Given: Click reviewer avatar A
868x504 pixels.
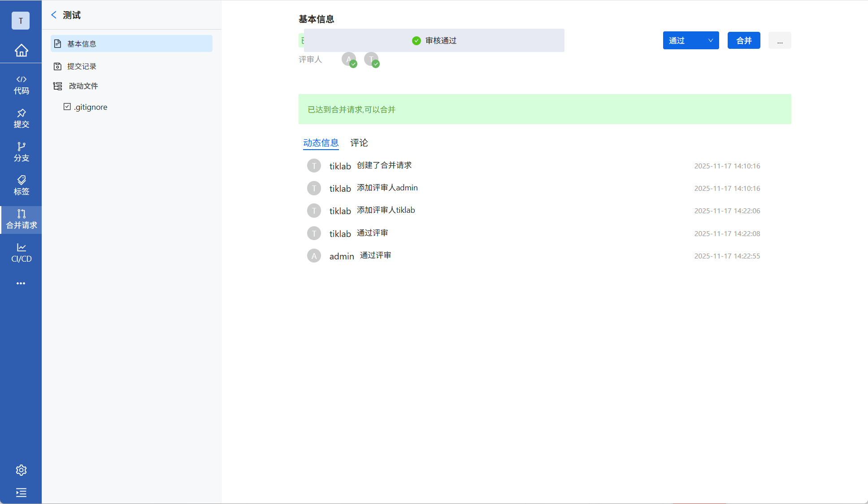Looking at the screenshot, I should click(349, 59).
